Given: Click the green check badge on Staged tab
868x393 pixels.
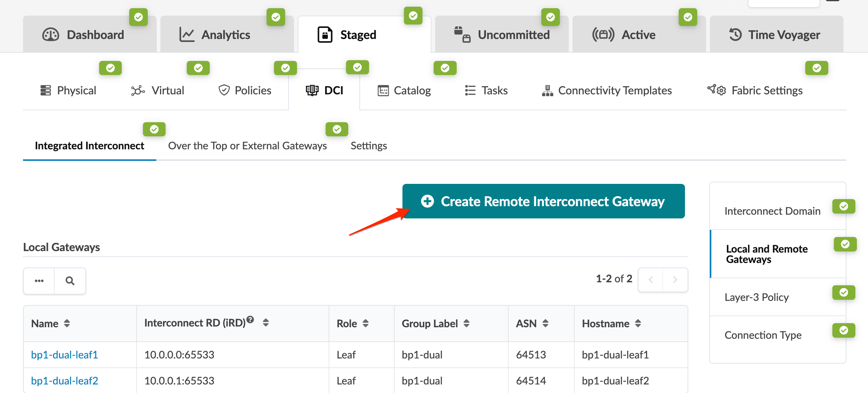Looking at the screenshot, I should click(x=413, y=16).
